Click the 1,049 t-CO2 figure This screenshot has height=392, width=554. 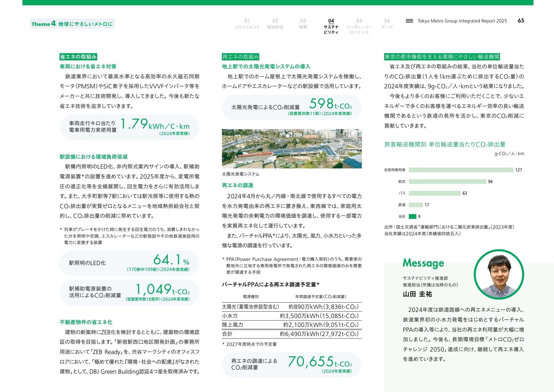(163, 289)
